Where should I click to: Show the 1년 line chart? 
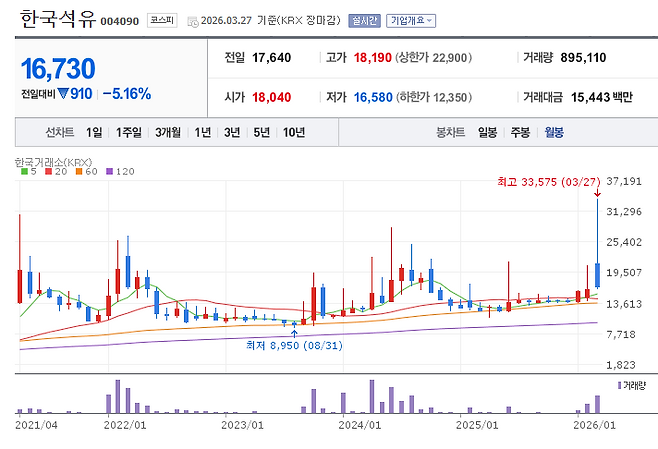(203, 132)
